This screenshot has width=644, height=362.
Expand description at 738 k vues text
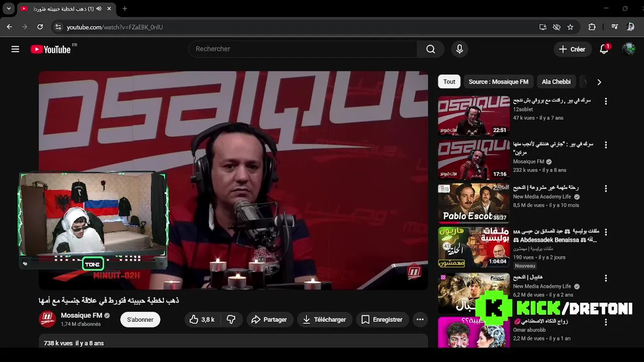[74, 343]
